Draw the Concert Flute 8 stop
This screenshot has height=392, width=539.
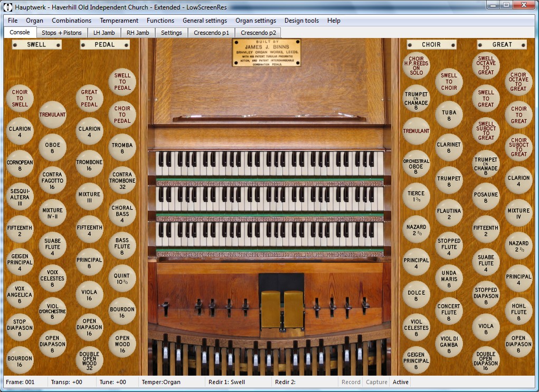(449, 311)
